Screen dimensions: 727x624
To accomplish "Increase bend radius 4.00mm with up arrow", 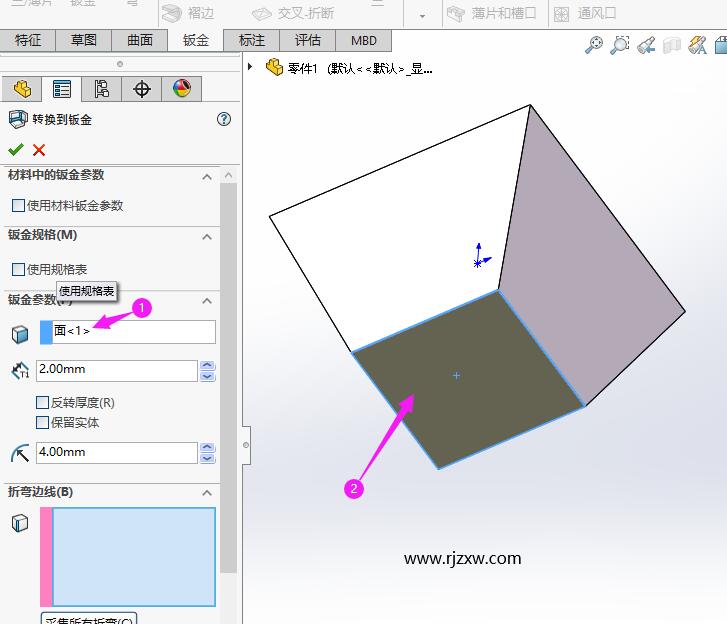I will (x=207, y=447).
